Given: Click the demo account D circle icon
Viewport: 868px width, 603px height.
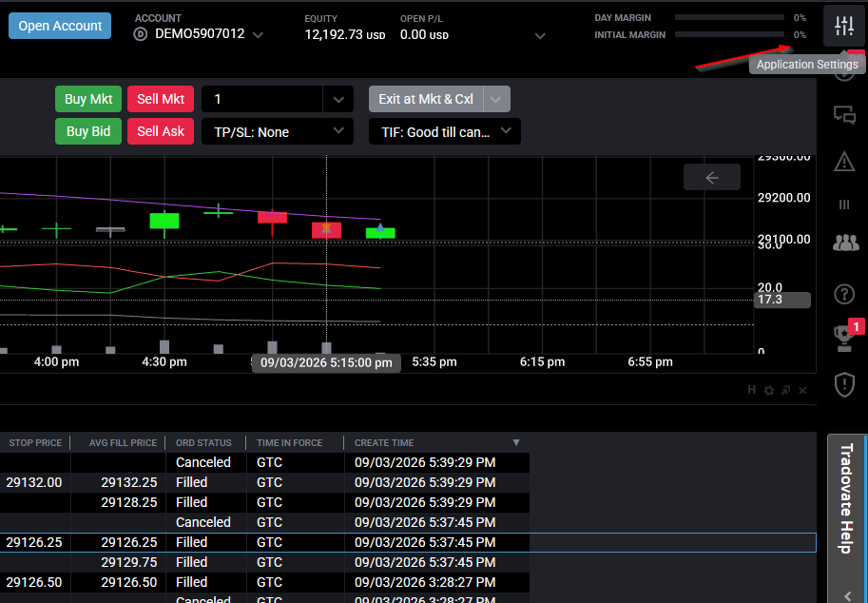Looking at the screenshot, I should pyautogui.click(x=140, y=34).
